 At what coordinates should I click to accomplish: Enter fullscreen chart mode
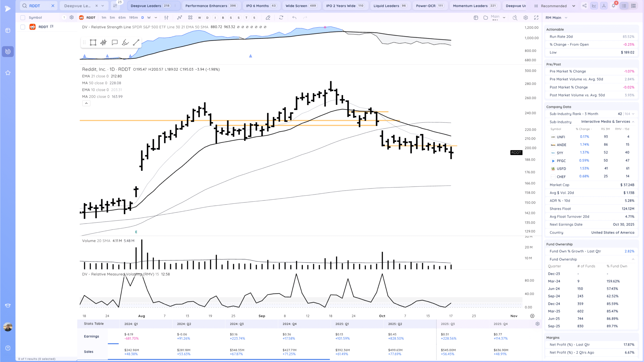pos(536,18)
